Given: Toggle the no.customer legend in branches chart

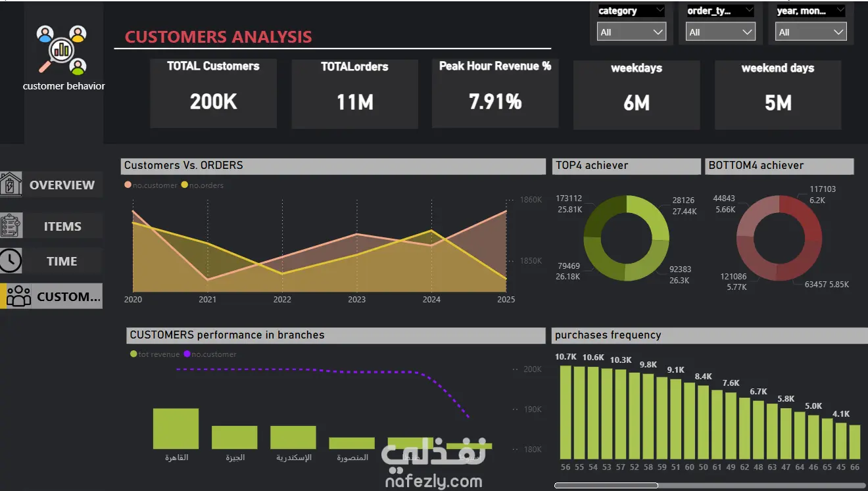Looking at the screenshot, I should (x=210, y=354).
